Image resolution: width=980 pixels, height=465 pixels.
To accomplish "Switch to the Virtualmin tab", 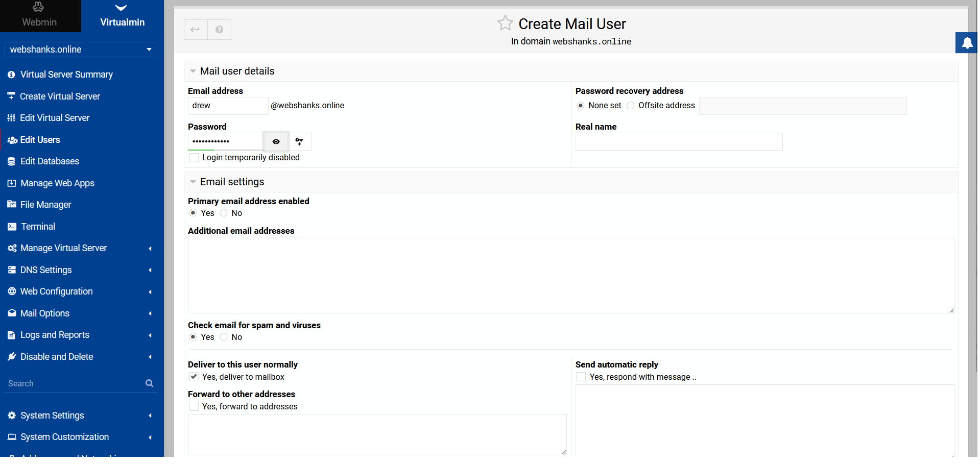I will pos(123,16).
